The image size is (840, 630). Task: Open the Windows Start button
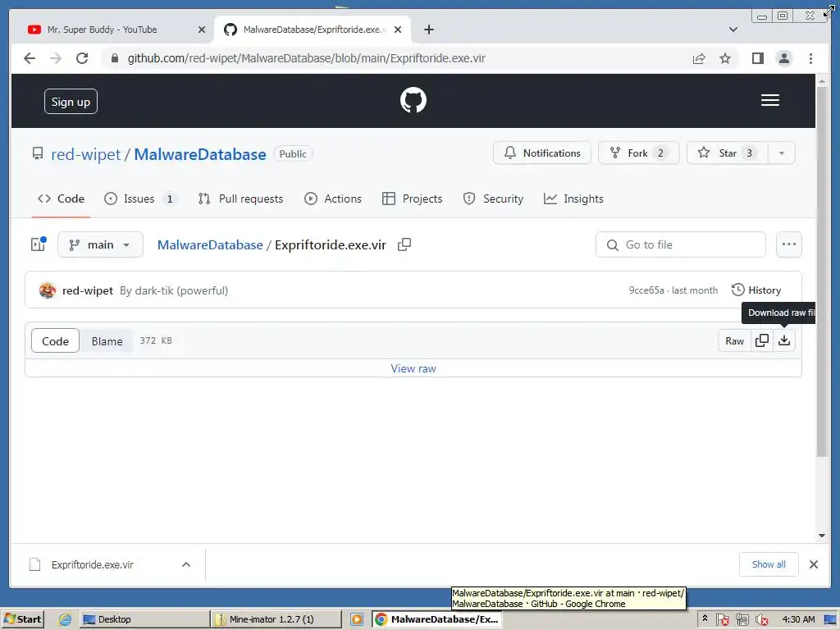pos(22,619)
